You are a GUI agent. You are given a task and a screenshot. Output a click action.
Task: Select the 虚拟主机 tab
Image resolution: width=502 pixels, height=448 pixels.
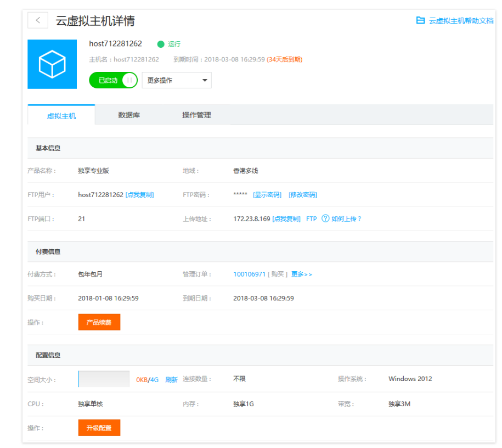click(x=61, y=116)
